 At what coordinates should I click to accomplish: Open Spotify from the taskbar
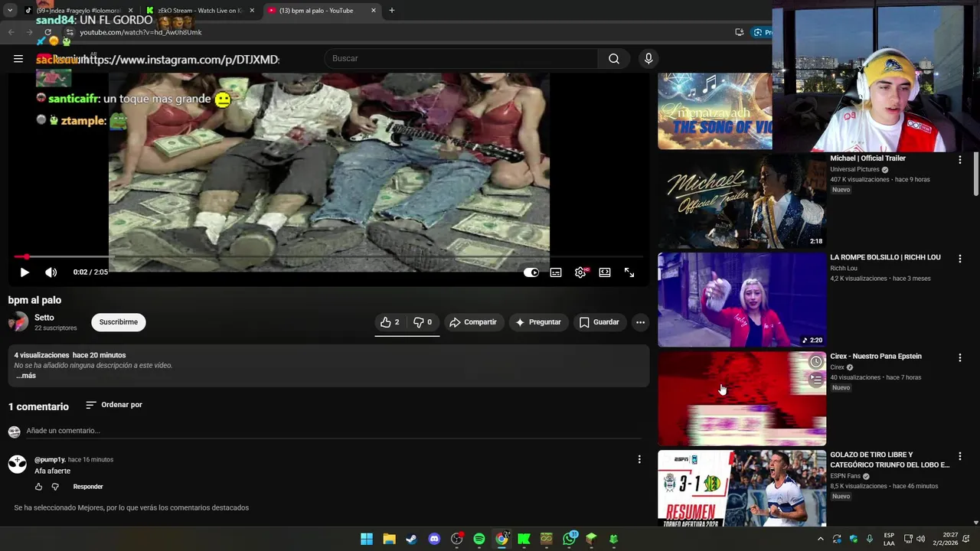point(479,539)
